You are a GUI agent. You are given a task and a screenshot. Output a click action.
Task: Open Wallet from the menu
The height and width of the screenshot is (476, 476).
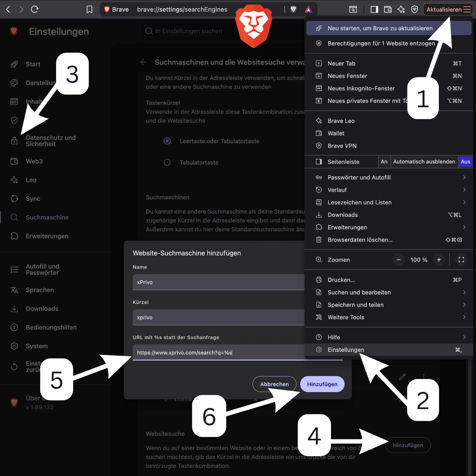coord(389,133)
